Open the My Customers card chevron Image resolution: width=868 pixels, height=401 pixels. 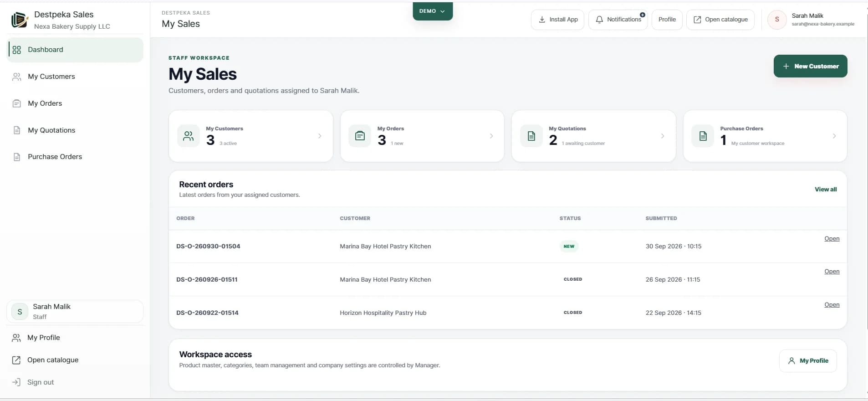[x=320, y=136]
